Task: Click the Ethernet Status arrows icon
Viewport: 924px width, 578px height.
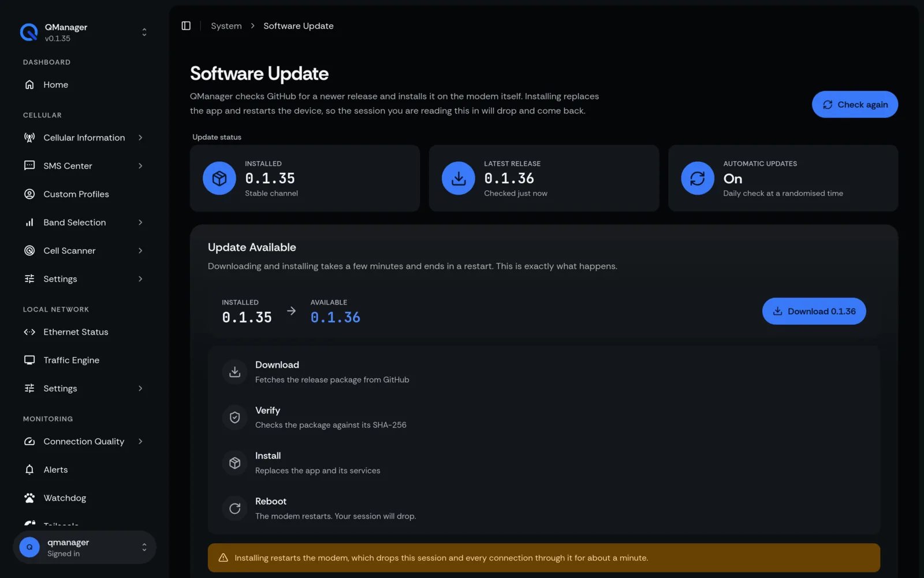Action: coord(29,332)
